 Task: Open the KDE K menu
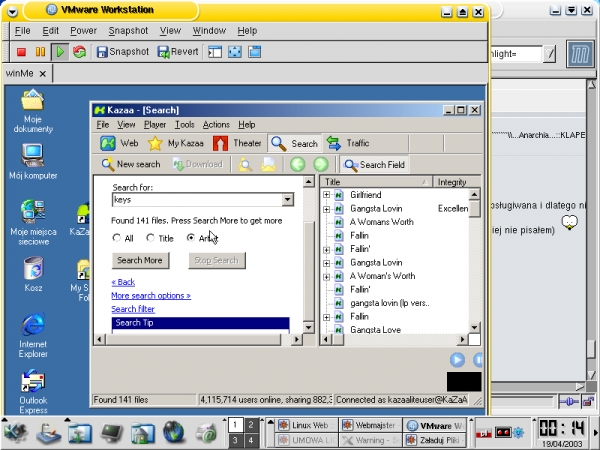pos(15,432)
